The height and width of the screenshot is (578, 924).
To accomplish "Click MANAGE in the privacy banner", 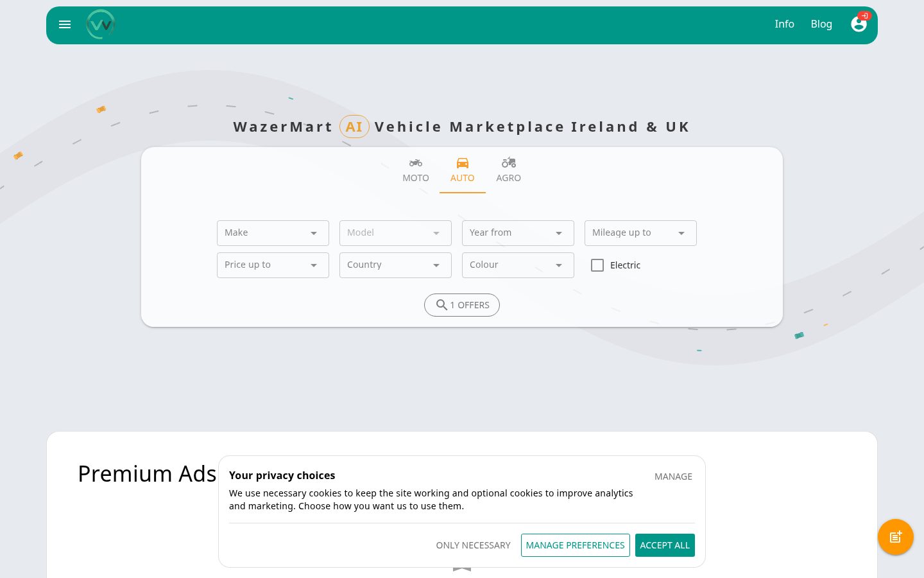I will point(673,477).
